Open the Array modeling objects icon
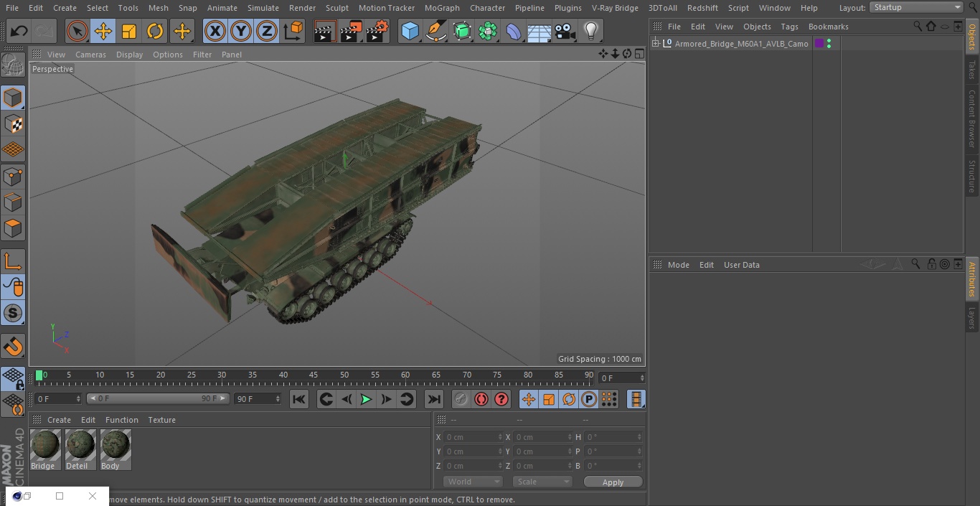This screenshot has width=980, height=506. (x=488, y=31)
